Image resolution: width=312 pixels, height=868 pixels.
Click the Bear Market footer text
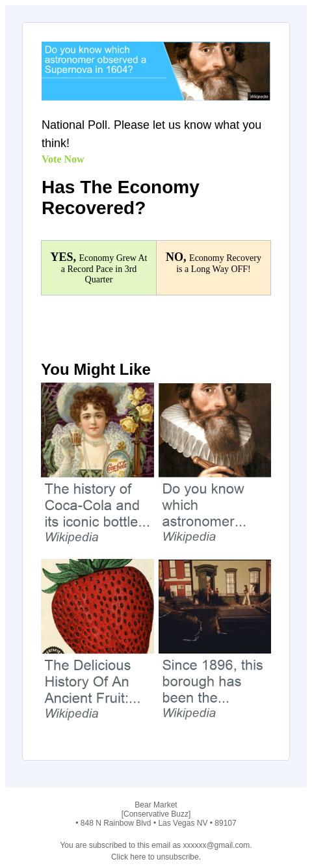156,805
